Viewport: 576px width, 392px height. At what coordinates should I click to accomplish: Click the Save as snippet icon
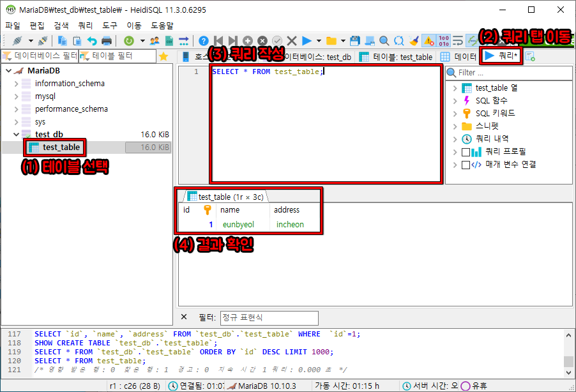click(x=370, y=41)
